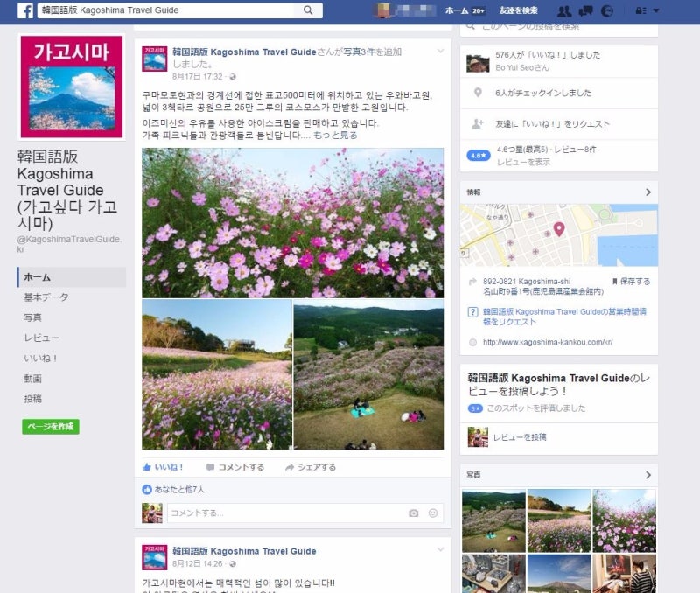Click ホーム link in top bar
The height and width of the screenshot is (593, 700).
pos(456,10)
